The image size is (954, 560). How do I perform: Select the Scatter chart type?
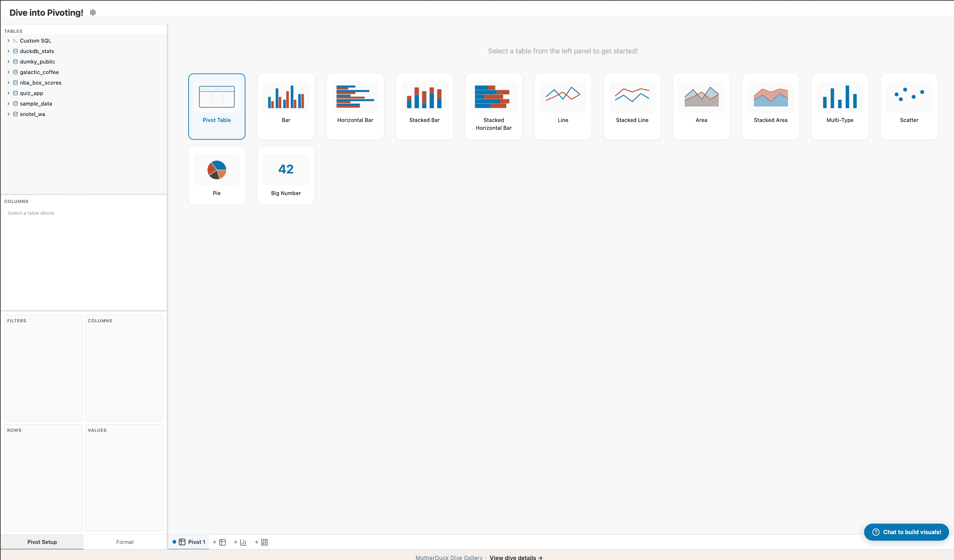(x=909, y=106)
